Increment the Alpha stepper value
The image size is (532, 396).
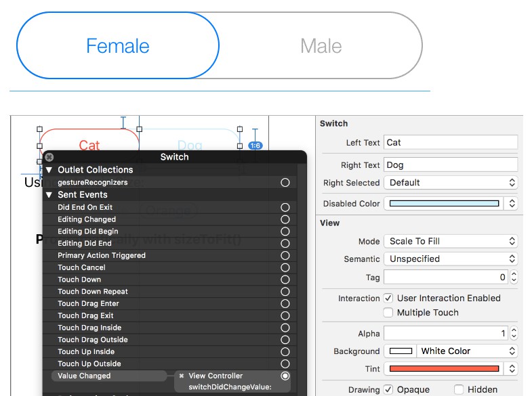pos(514,330)
